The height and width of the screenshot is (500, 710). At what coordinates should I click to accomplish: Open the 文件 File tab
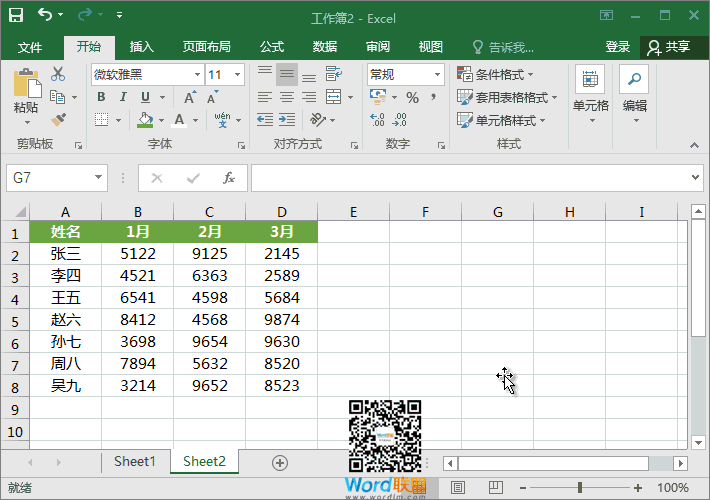tap(30, 47)
